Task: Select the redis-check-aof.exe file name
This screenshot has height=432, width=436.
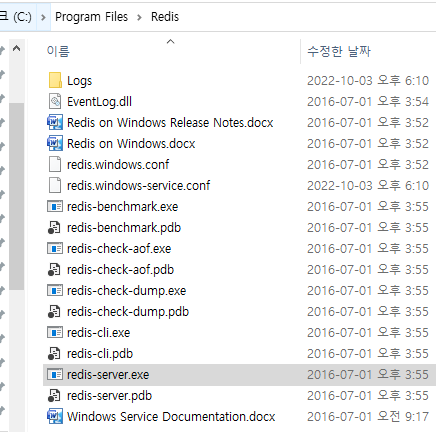Action: [119, 249]
